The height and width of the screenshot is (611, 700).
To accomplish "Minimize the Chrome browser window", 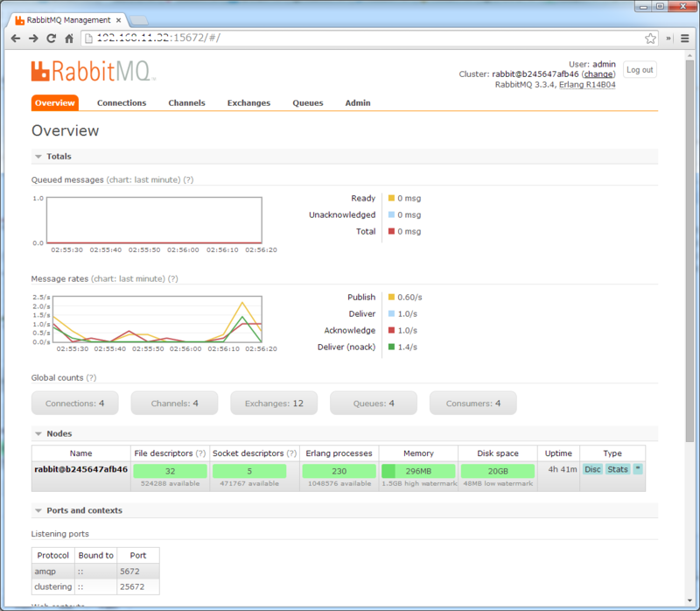I will [643, 6].
